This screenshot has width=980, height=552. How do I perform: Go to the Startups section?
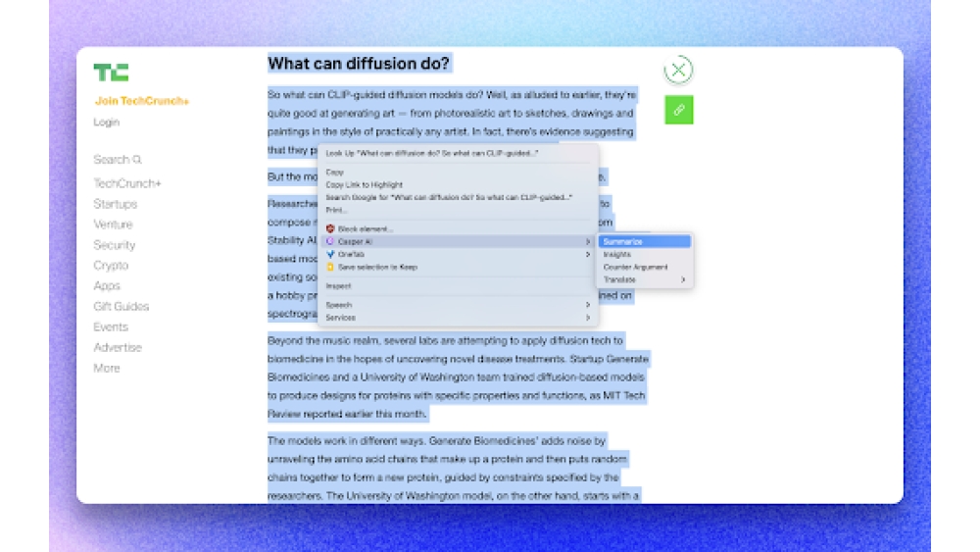(x=115, y=204)
